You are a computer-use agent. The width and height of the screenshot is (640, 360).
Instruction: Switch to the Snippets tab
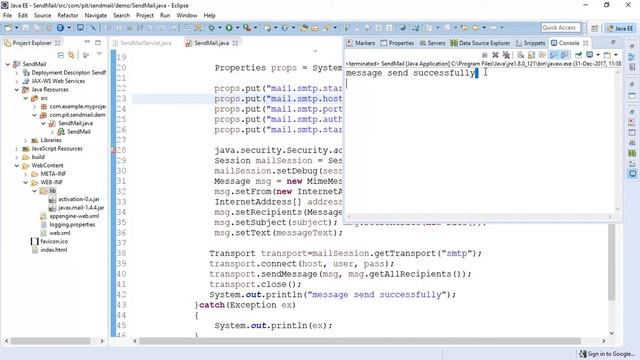tap(531, 43)
